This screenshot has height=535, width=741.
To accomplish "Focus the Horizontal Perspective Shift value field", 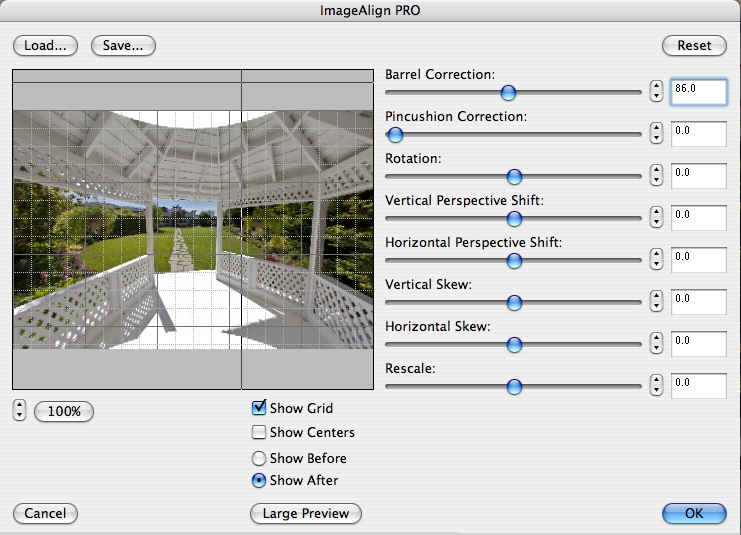I will pos(699,260).
